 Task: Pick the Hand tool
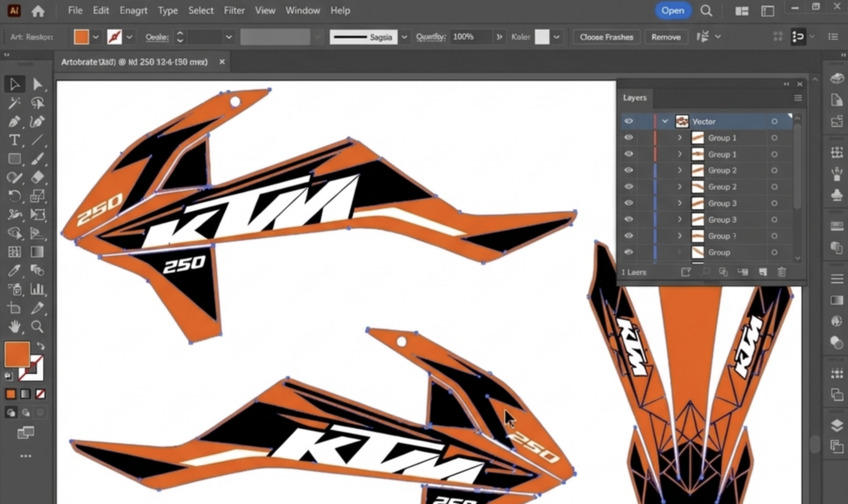coord(14,328)
